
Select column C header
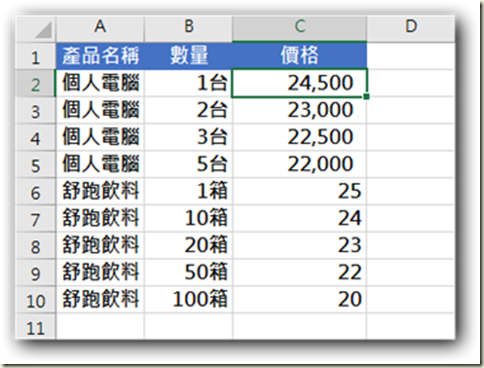[299, 28]
